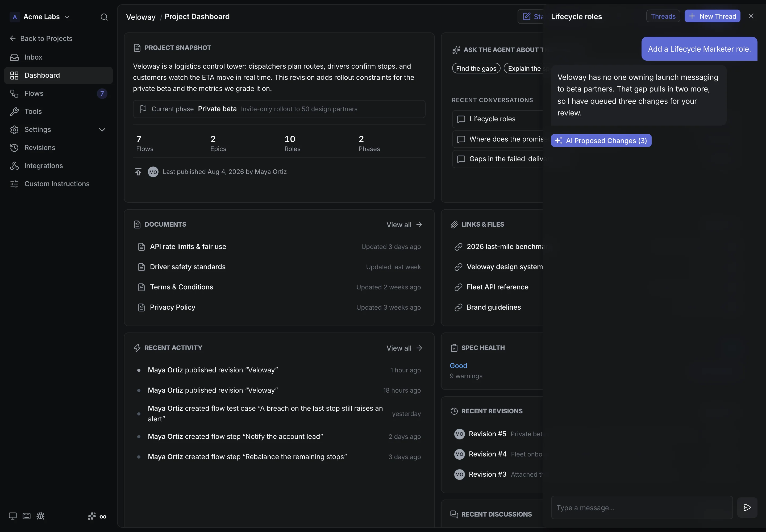The height and width of the screenshot is (532, 766).
Task: Click the publish upload arrow icon
Action: (138, 172)
